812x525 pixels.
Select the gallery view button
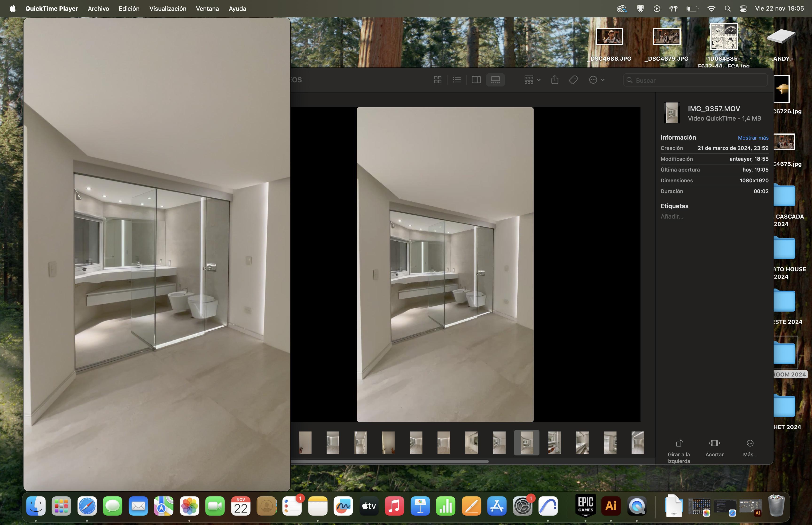(495, 80)
